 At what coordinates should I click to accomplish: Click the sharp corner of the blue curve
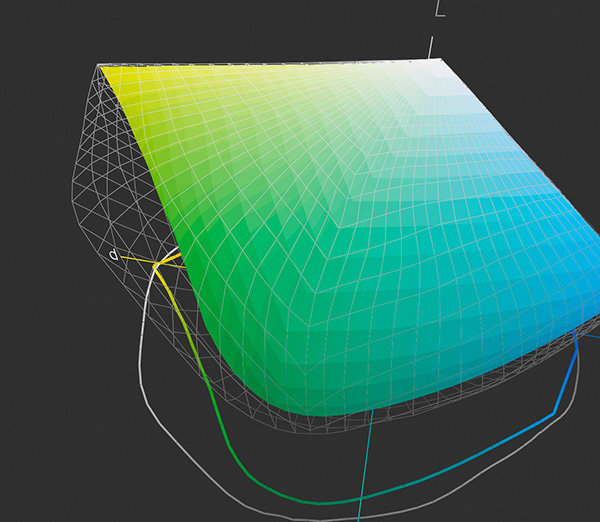pos(555,411)
